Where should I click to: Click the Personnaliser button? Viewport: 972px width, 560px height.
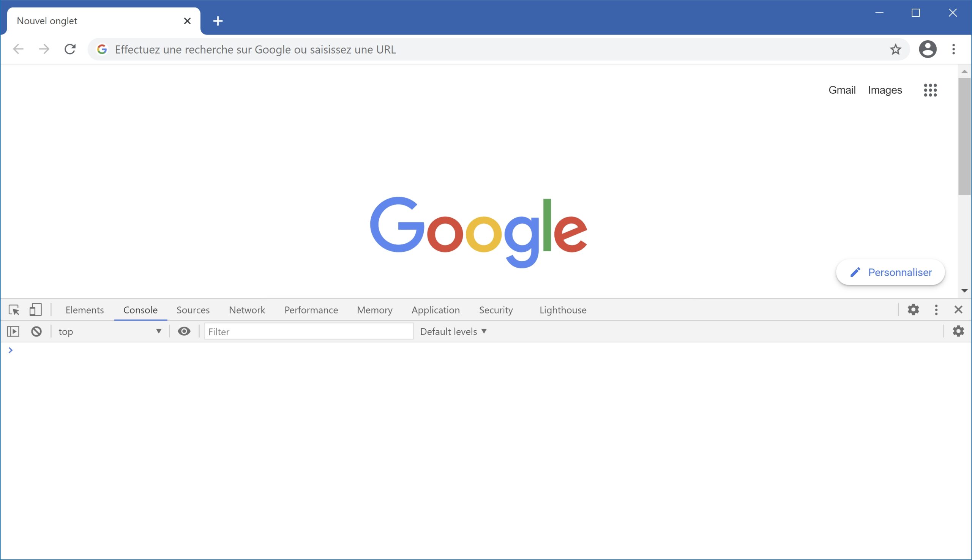tap(890, 272)
